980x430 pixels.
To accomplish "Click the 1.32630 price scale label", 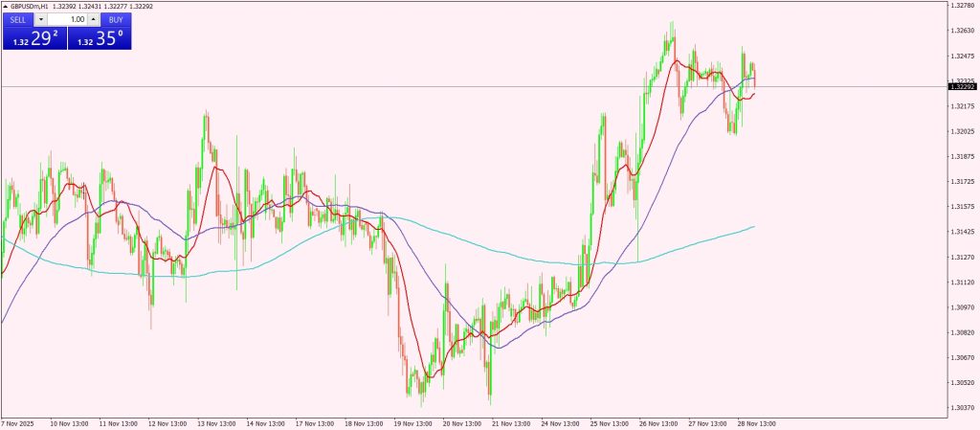I will click(961, 30).
